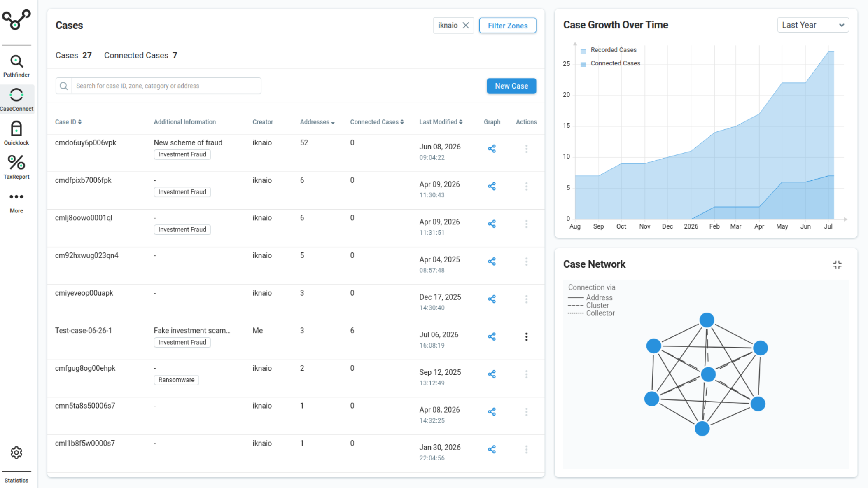Screen dimensions: 868x488
Task: Click the Ransomware tag
Action: [176, 380]
